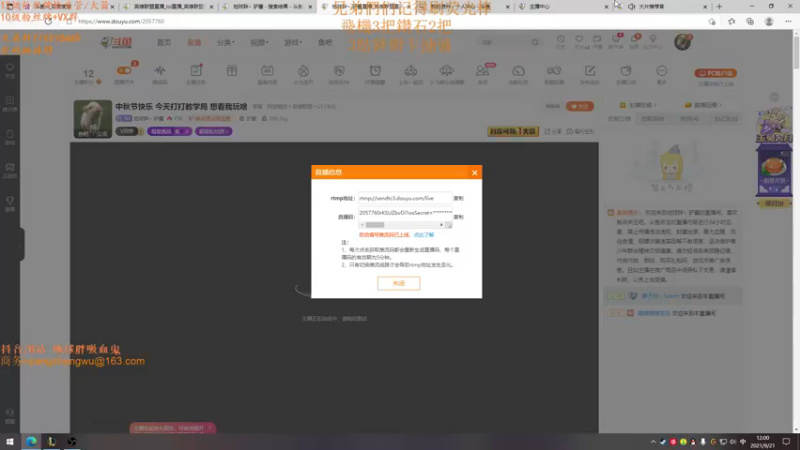Open the blue 点此了解 link in the dialog

[423, 235]
